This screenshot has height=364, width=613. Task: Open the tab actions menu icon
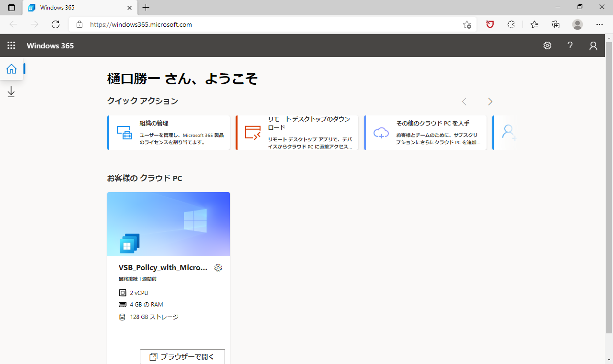[x=11, y=8]
